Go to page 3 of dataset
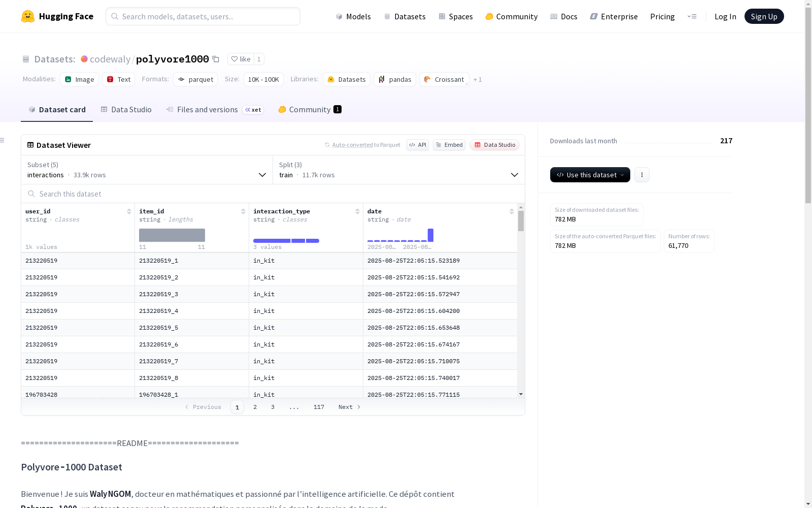This screenshot has width=812, height=508. point(273,407)
